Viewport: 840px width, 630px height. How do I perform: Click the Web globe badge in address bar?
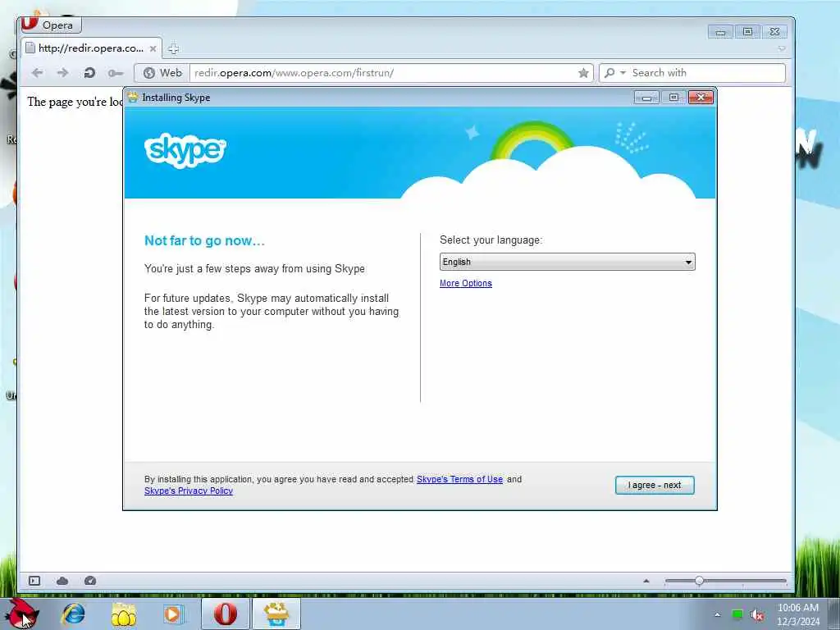(162, 73)
